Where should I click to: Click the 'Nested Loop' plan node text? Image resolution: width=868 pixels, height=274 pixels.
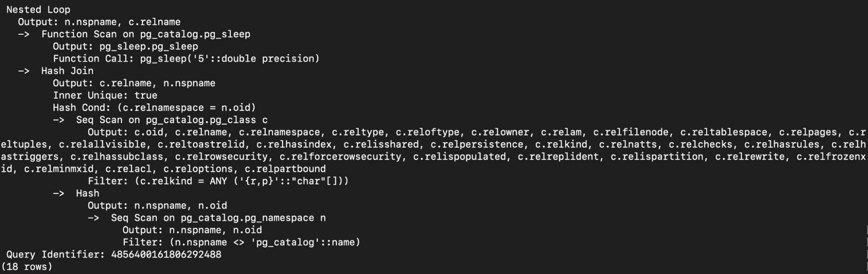38,10
